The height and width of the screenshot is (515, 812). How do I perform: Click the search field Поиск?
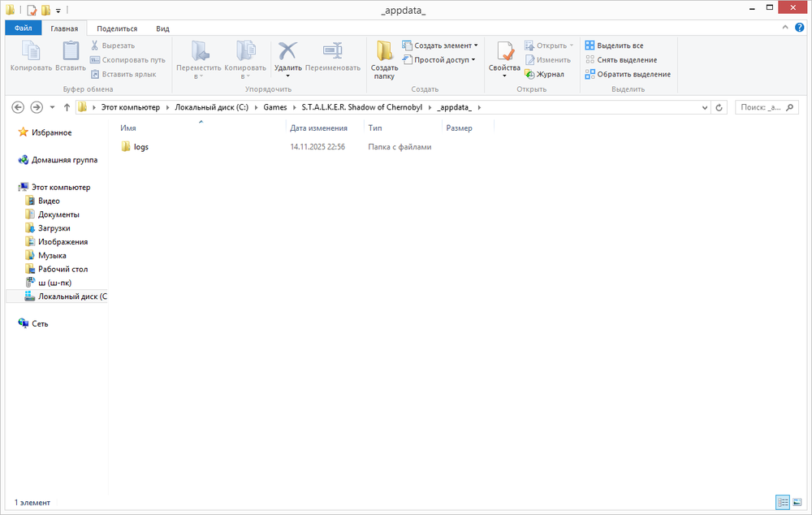click(763, 106)
